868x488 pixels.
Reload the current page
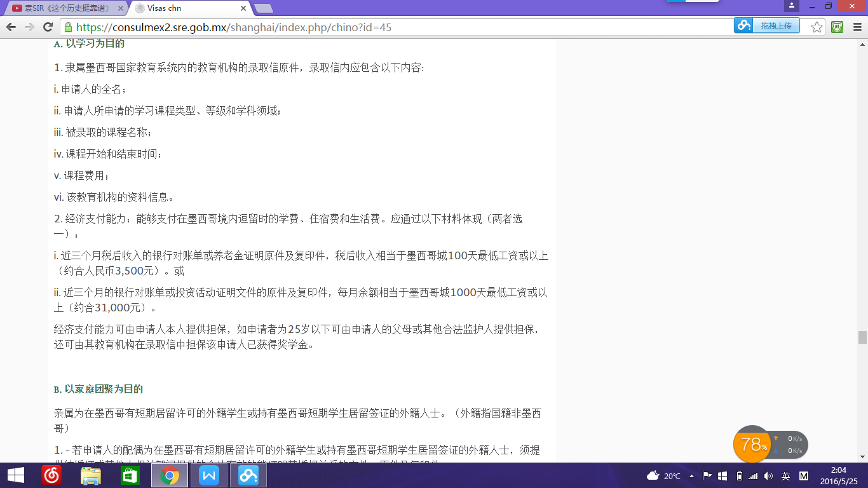(x=48, y=27)
